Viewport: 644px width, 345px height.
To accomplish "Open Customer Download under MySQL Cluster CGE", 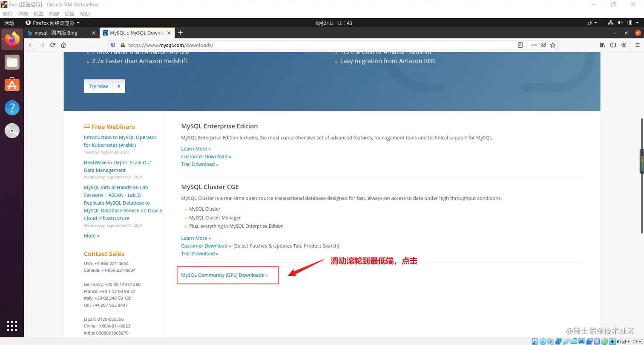I will (206, 246).
